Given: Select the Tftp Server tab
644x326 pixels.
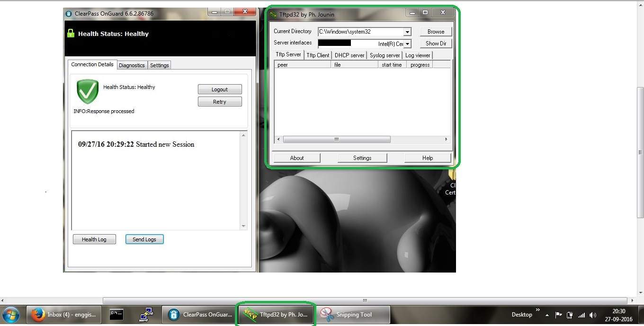Looking at the screenshot, I should [288, 54].
